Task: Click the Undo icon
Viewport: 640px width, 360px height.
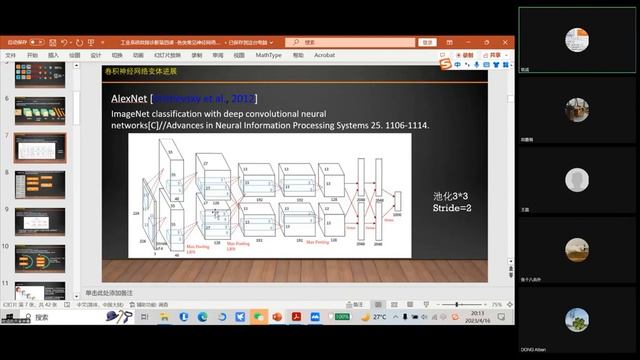Action: (x=64, y=42)
